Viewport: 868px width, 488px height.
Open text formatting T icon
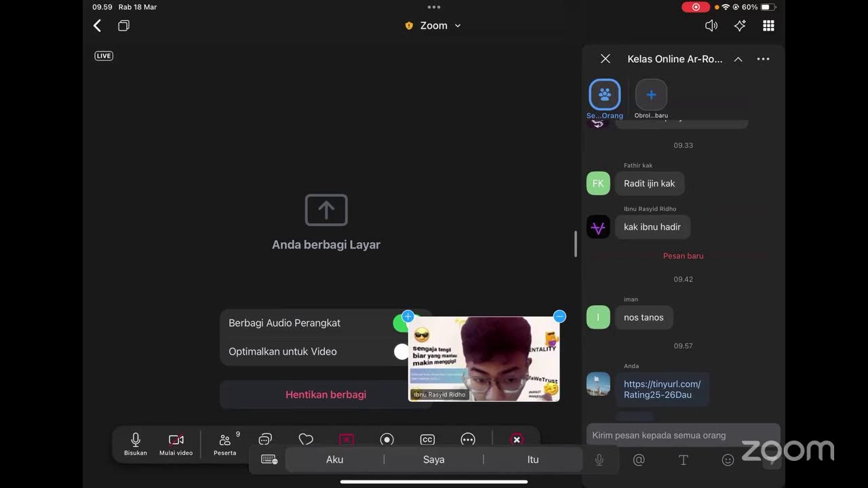[684, 460]
